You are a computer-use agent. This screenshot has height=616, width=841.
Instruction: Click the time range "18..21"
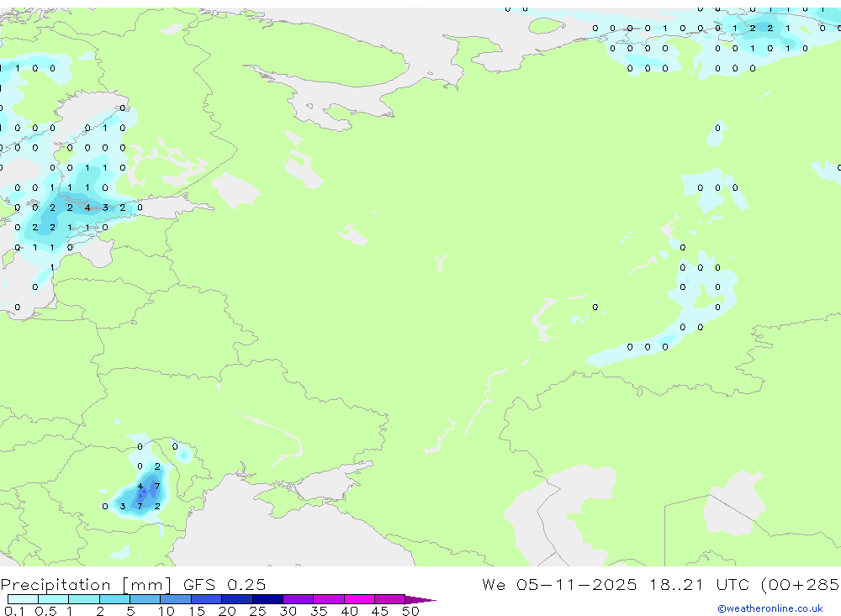coord(676,584)
